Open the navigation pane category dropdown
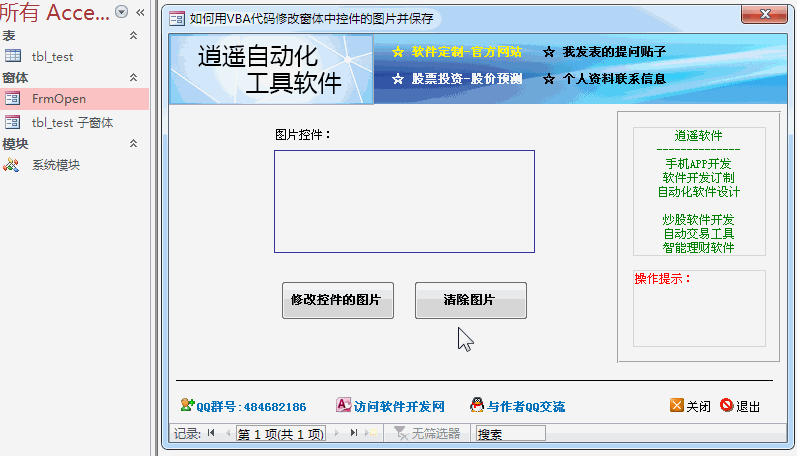 coord(121,12)
